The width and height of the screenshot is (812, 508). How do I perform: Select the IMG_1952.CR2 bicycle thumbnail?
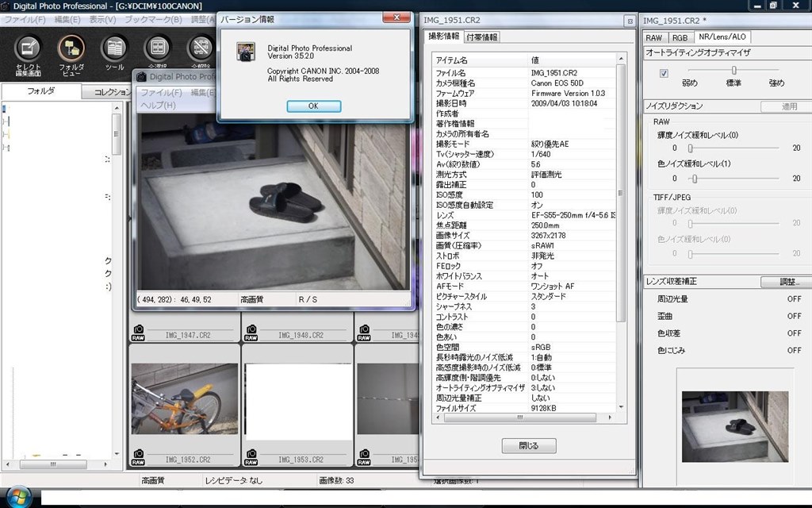coord(184,398)
